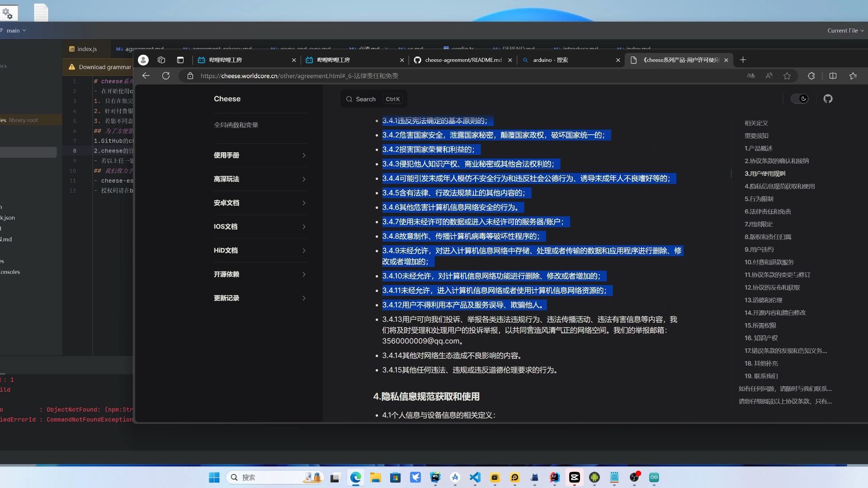Jump to 1.产品概述 in the outline

point(759,148)
